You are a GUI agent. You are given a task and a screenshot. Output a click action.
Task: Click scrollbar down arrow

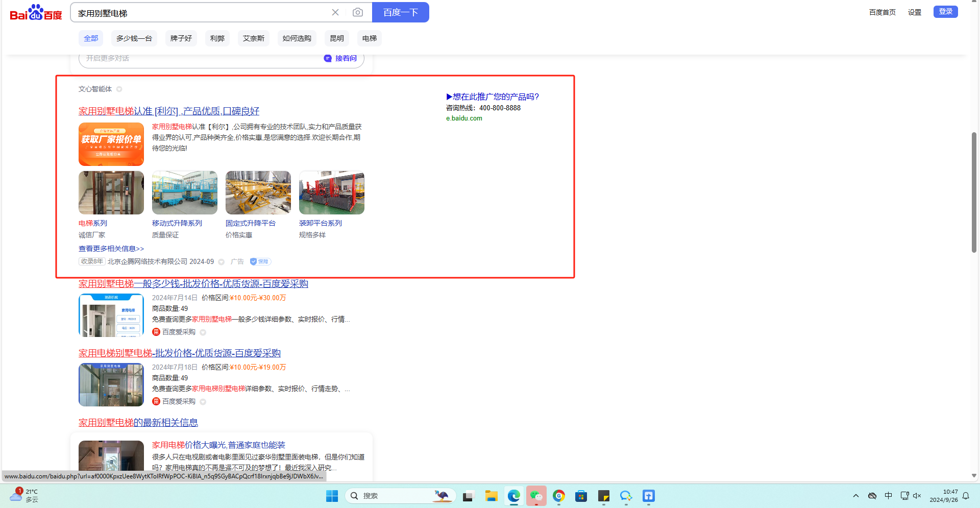(x=974, y=475)
